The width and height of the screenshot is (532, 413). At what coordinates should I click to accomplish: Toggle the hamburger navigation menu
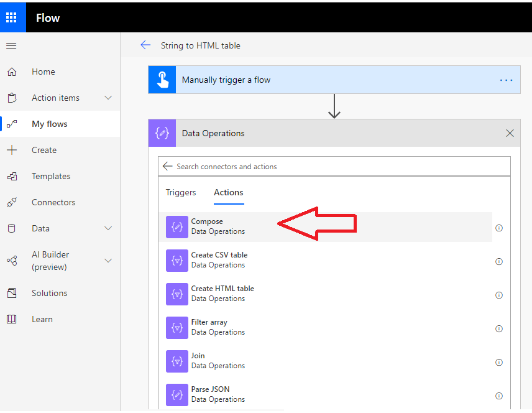coord(11,45)
